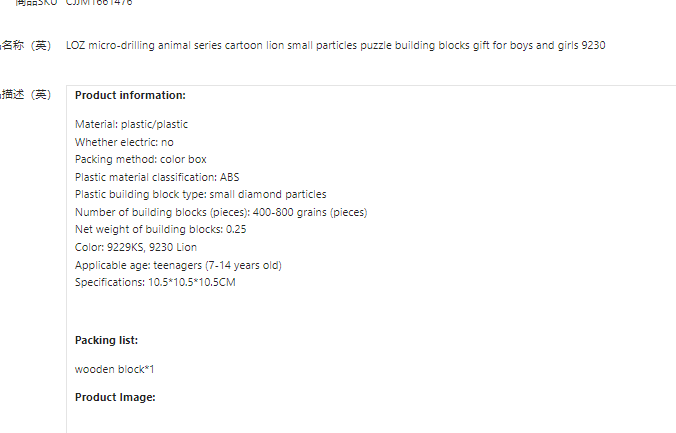Click the wooden block*1 text
Screen dimensions: 676x433
tap(114, 369)
